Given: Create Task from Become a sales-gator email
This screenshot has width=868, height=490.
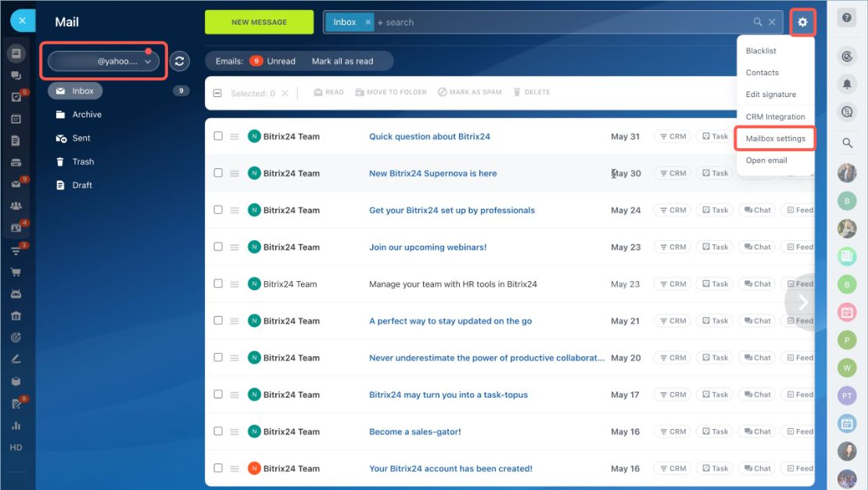Looking at the screenshot, I should (715, 431).
